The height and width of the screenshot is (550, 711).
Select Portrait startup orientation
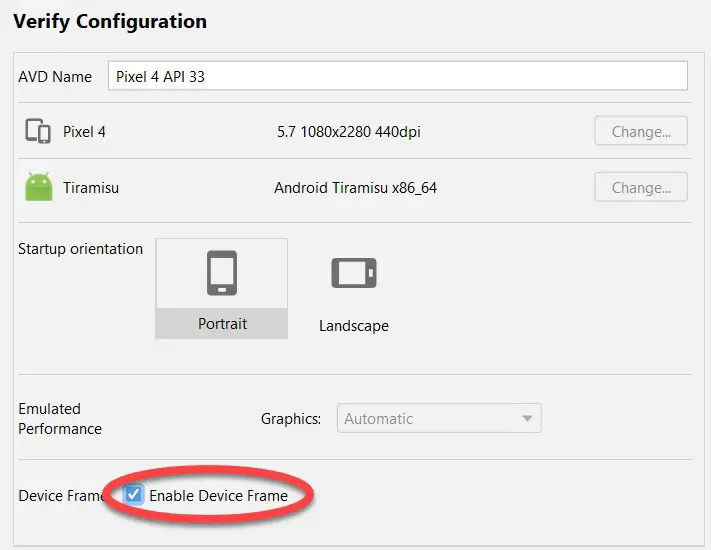[222, 288]
